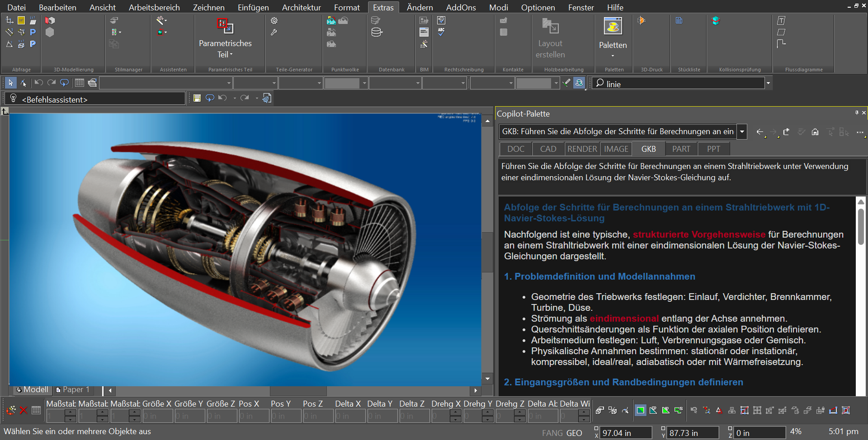The height and width of the screenshot is (440, 868).
Task: Click the Teile-Generator gear icon
Action: pos(274,21)
